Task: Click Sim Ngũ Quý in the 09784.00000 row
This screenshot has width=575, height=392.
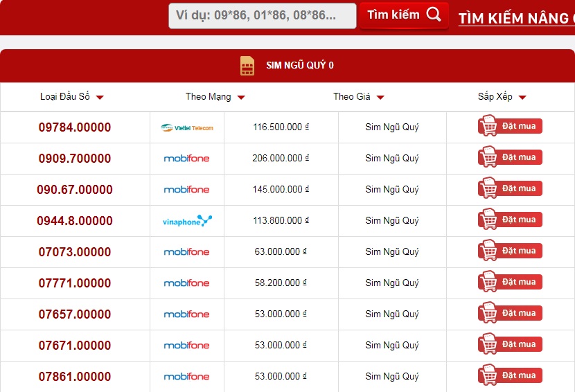Action: [x=392, y=127]
